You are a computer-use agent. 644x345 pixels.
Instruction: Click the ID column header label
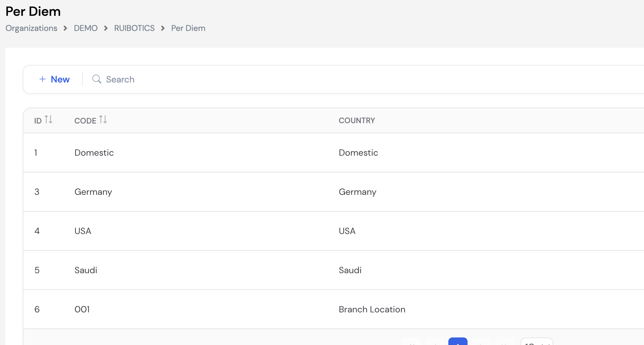[x=38, y=121]
